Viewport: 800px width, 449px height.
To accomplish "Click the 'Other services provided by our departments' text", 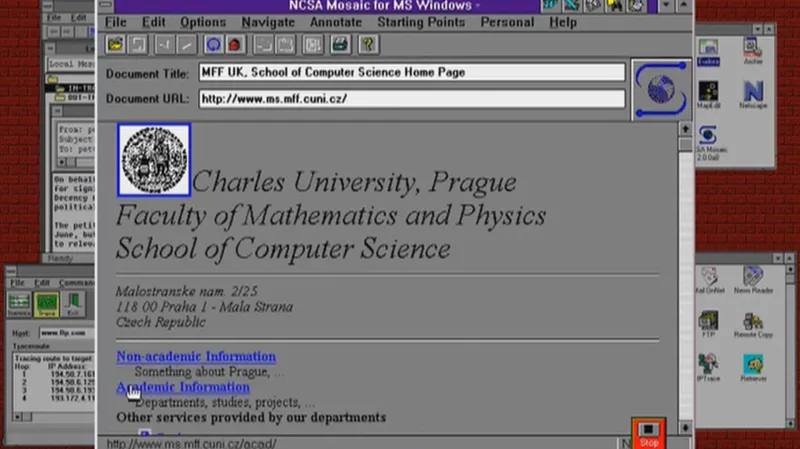I will (x=251, y=417).
